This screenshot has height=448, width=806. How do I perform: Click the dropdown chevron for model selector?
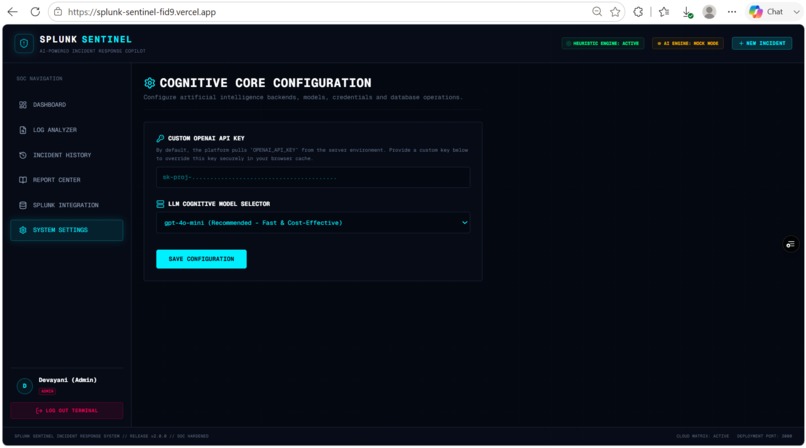[464, 223]
